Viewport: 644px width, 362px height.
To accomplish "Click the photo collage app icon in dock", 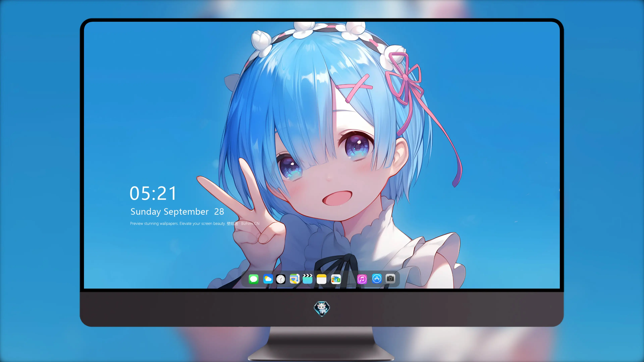I will pyautogui.click(x=336, y=279).
